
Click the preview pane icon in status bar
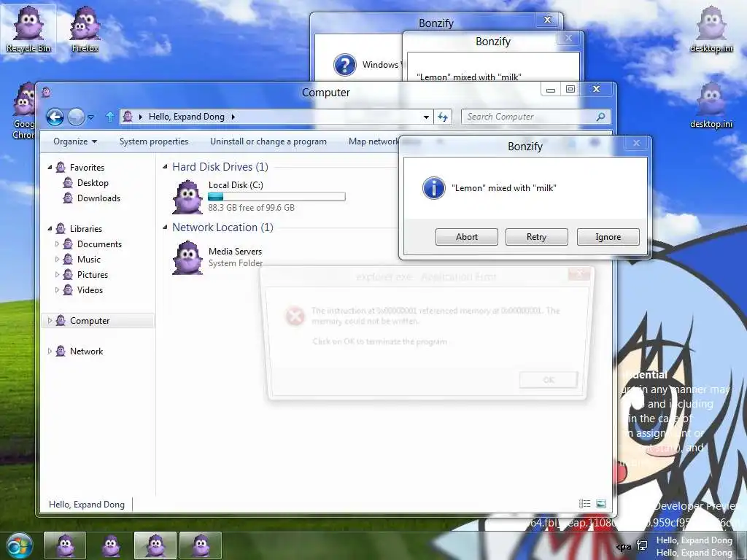pyautogui.click(x=601, y=503)
